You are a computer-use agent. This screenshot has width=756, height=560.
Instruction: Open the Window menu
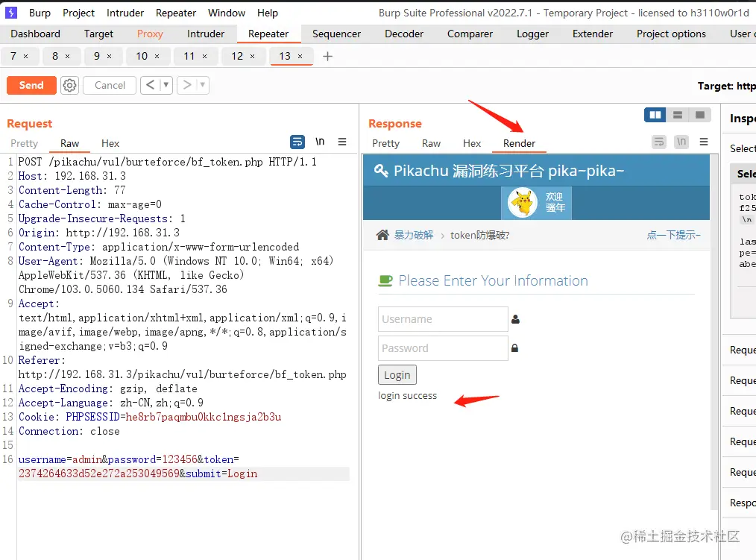[227, 13]
